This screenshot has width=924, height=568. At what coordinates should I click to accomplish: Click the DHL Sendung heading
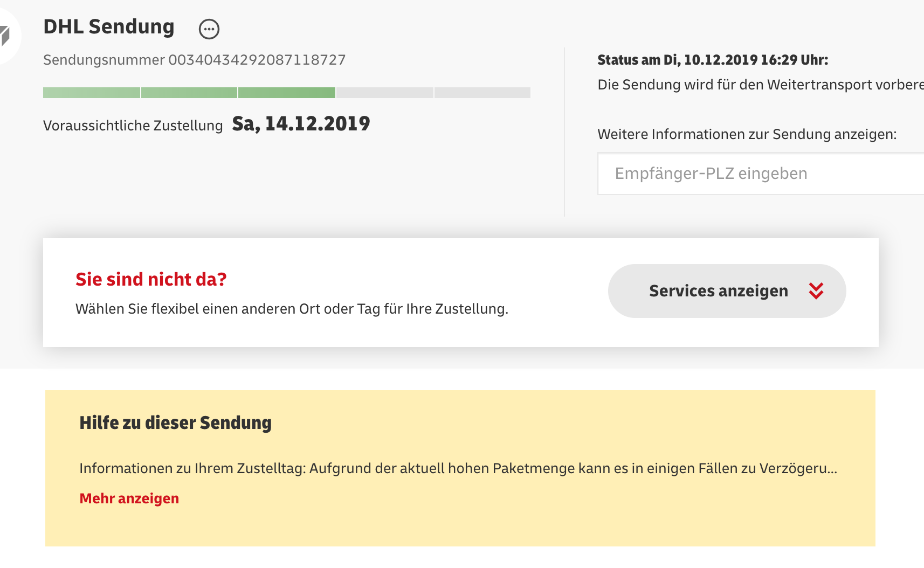click(109, 27)
